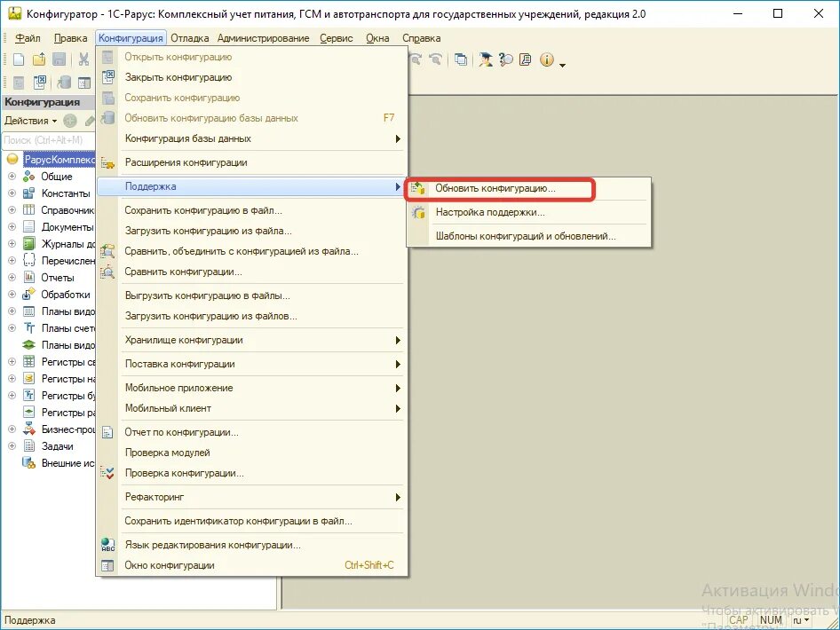Select Загрузить конфигурацию из файла...
This screenshot has width=840, height=630.
[252, 231]
